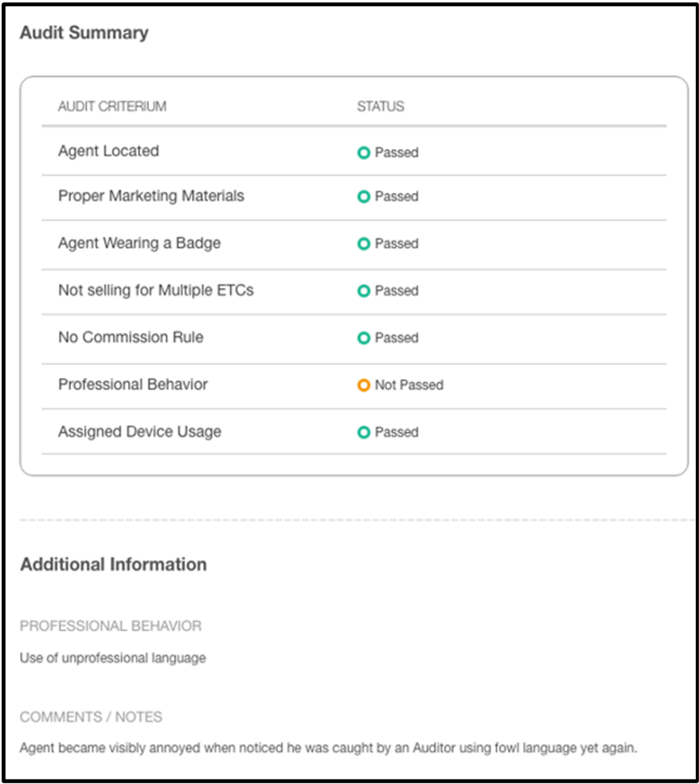Click the AUDIT CRITERIUM column header
Viewport: 699px width, 784px height.
tap(112, 106)
